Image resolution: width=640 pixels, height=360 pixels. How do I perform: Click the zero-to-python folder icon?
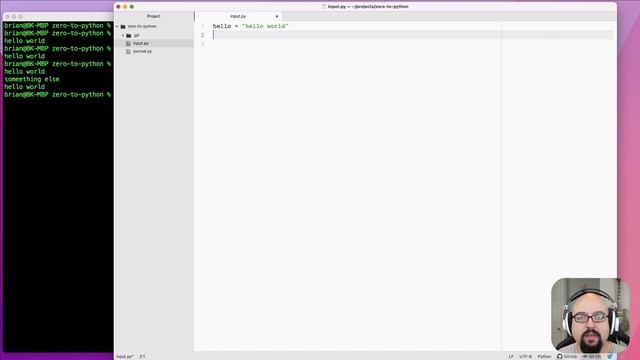(x=123, y=27)
